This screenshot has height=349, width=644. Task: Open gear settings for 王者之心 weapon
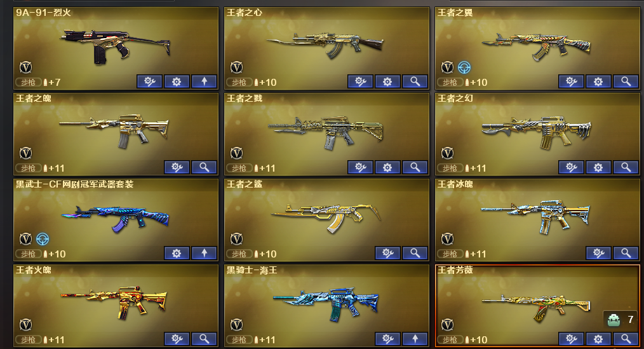[x=387, y=81]
